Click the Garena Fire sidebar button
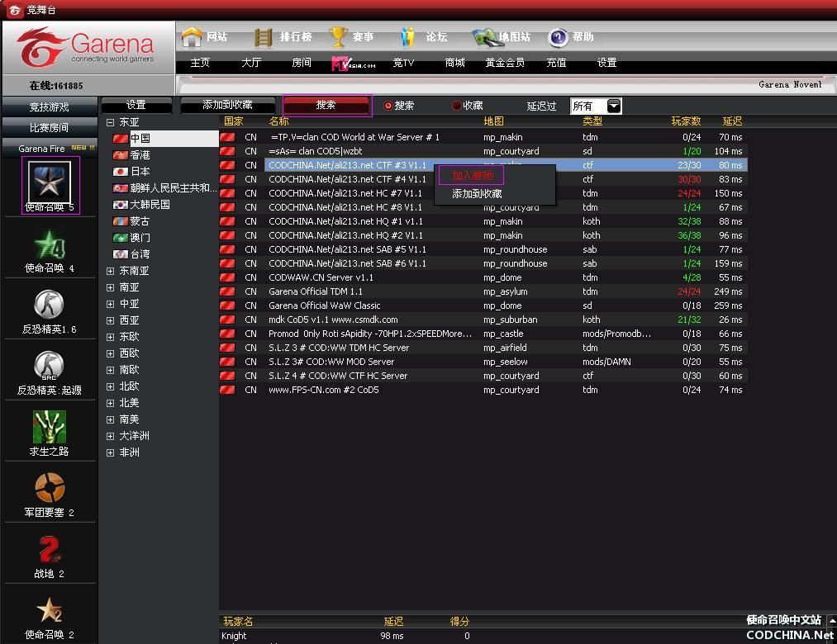 click(x=49, y=149)
